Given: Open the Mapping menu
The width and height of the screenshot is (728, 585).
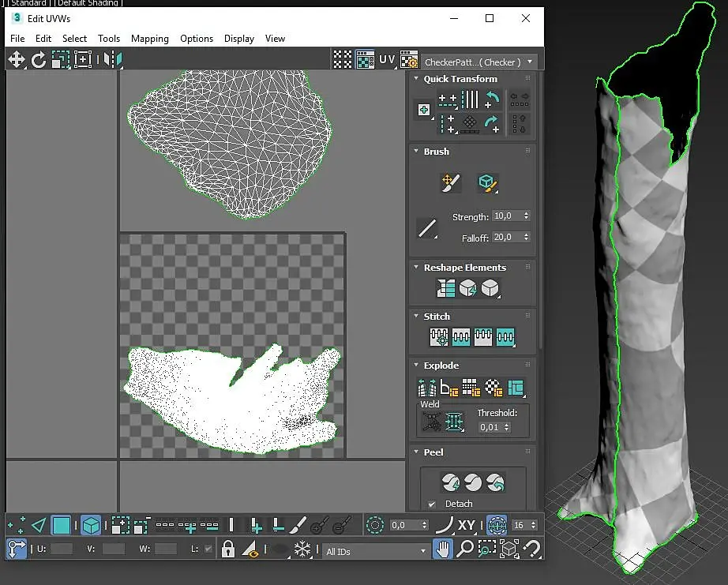Looking at the screenshot, I should (149, 38).
